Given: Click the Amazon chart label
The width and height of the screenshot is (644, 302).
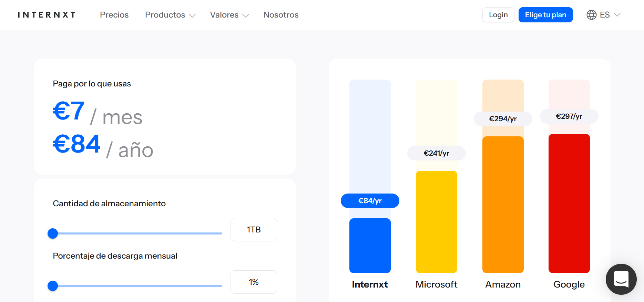Looking at the screenshot, I should tap(503, 284).
